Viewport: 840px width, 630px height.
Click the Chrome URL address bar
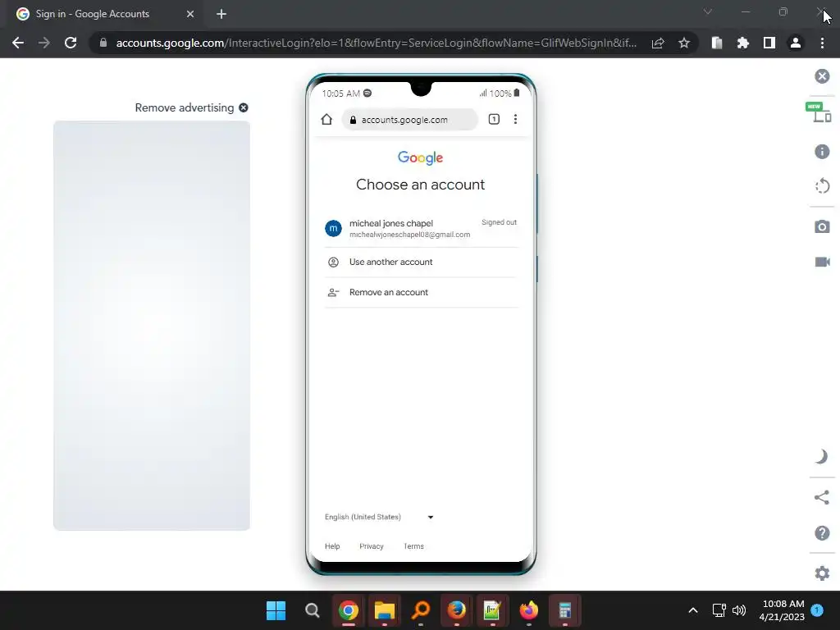click(375, 43)
